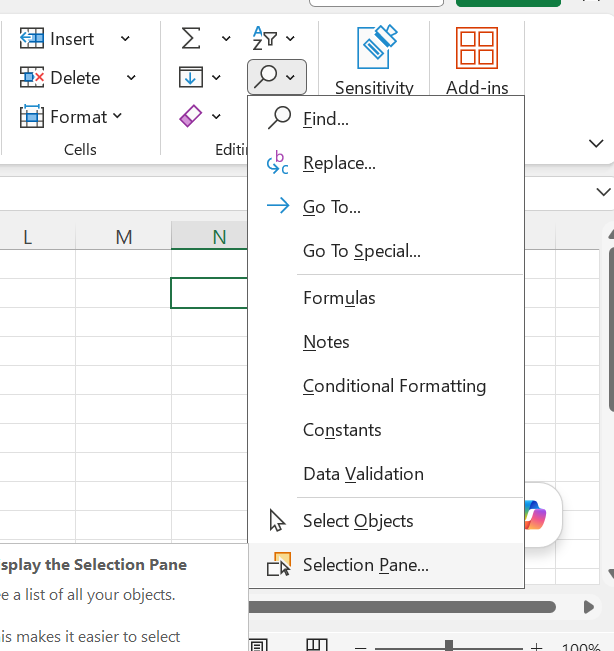Viewport: 614px width, 651px height.
Task: Click the Fill down icon
Action: (191, 77)
